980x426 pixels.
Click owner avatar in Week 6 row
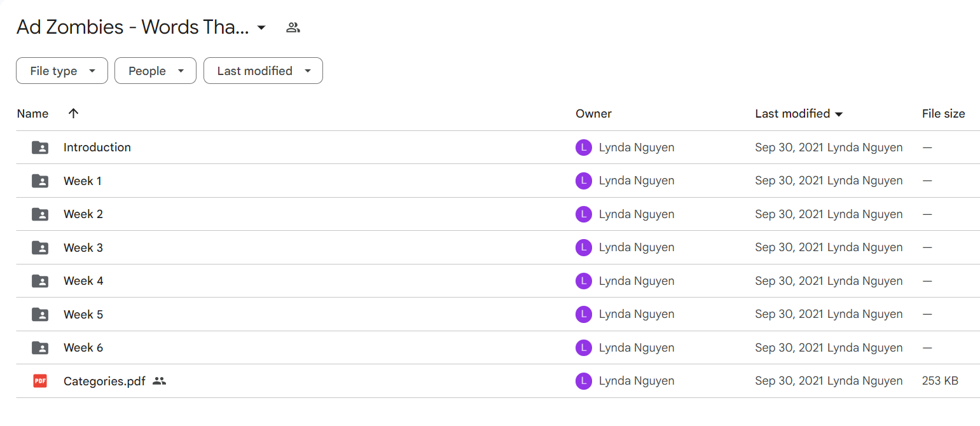[x=584, y=348]
